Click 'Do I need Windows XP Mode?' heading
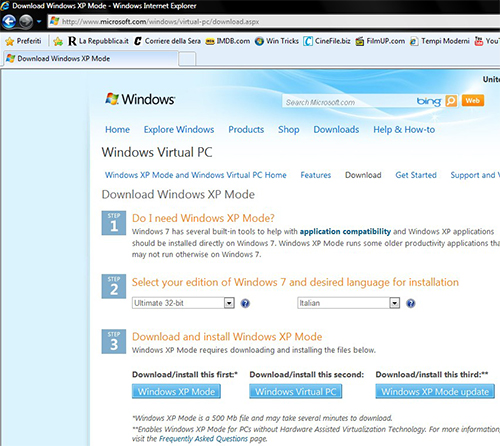 (203, 218)
